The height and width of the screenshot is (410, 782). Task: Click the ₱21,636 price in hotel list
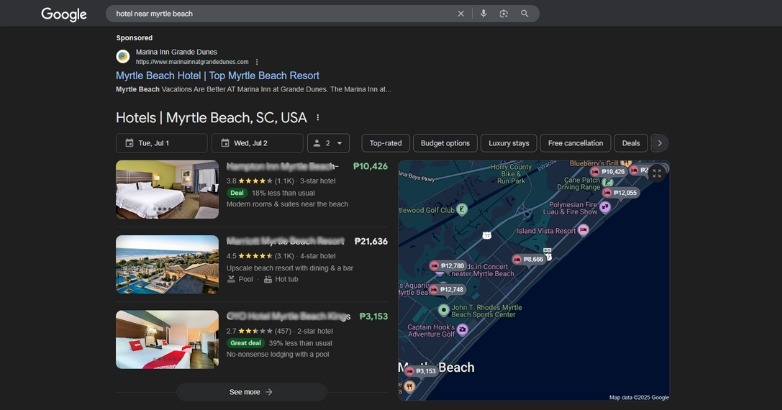(371, 241)
